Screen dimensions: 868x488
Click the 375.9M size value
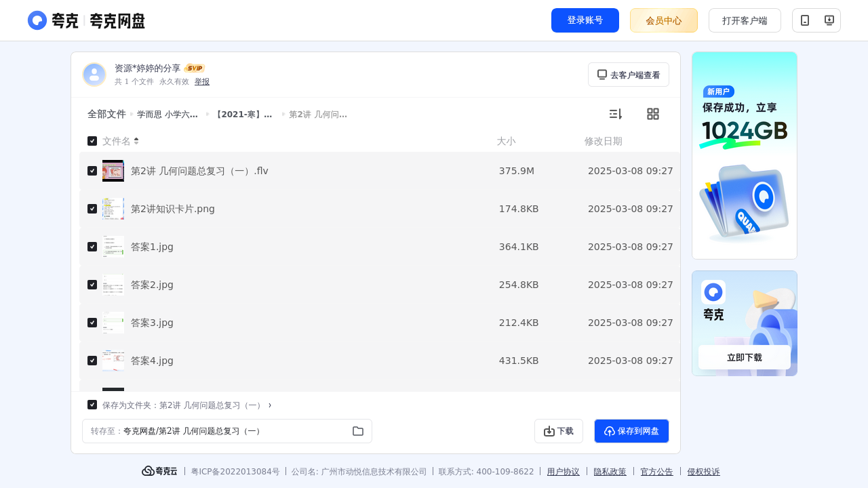click(517, 171)
